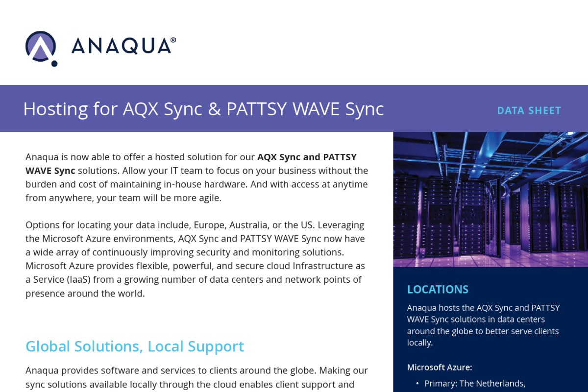Select the title "Hosting for AQX Sync & PATTSY WAVE Sync"
The width and height of the screenshot is (588, 392).
(203, 109)
